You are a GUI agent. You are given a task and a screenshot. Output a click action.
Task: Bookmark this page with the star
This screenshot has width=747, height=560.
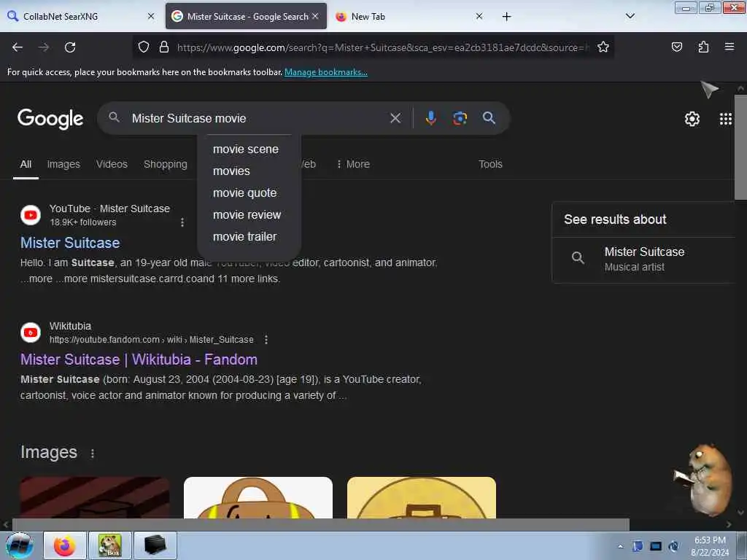coord(603,47)
